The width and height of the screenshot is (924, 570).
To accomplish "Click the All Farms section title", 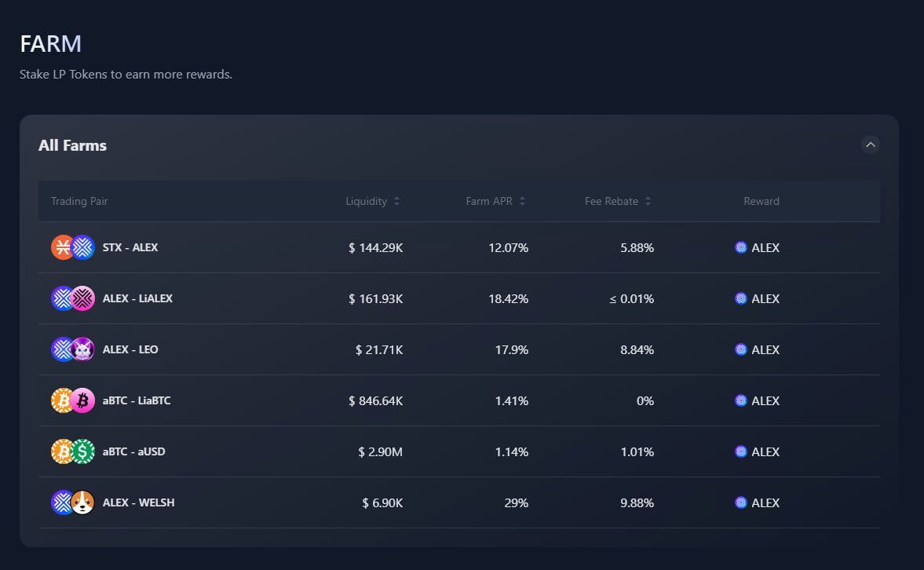I will click(72, 145).
